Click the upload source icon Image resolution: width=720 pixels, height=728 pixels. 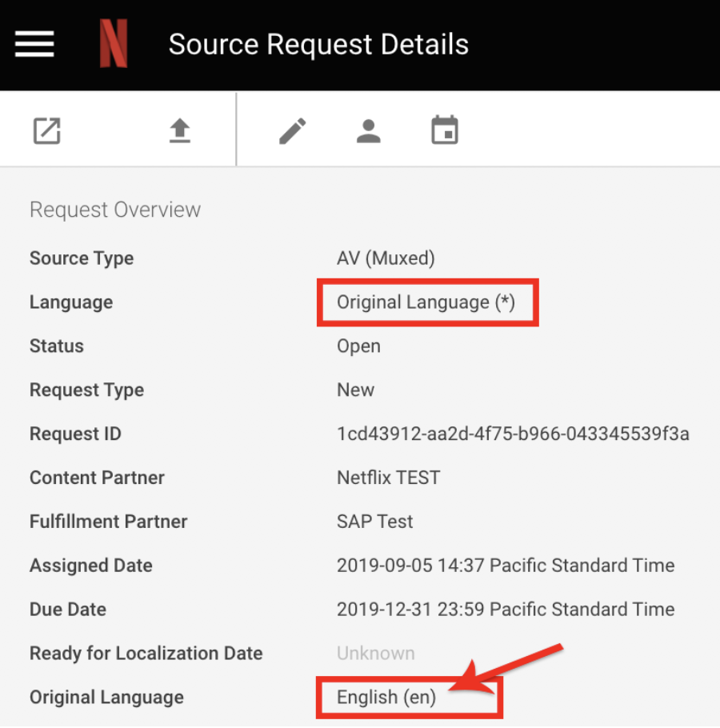tap(180, 131)
